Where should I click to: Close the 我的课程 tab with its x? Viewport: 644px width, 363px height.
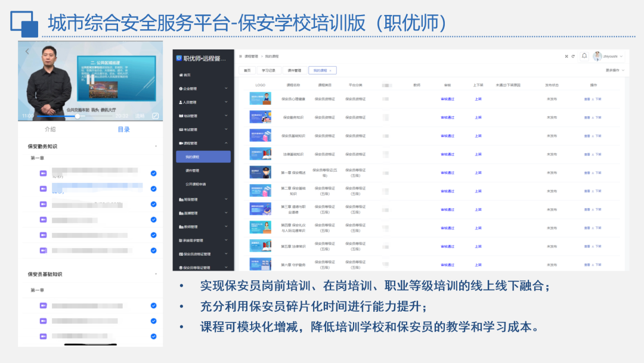click(330, 70)
